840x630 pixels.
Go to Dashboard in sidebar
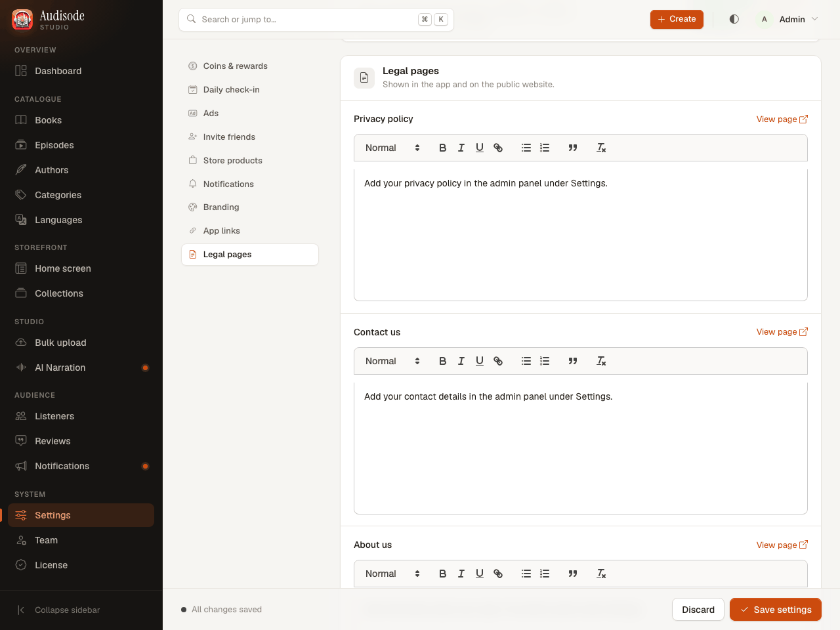pos(81,71)
